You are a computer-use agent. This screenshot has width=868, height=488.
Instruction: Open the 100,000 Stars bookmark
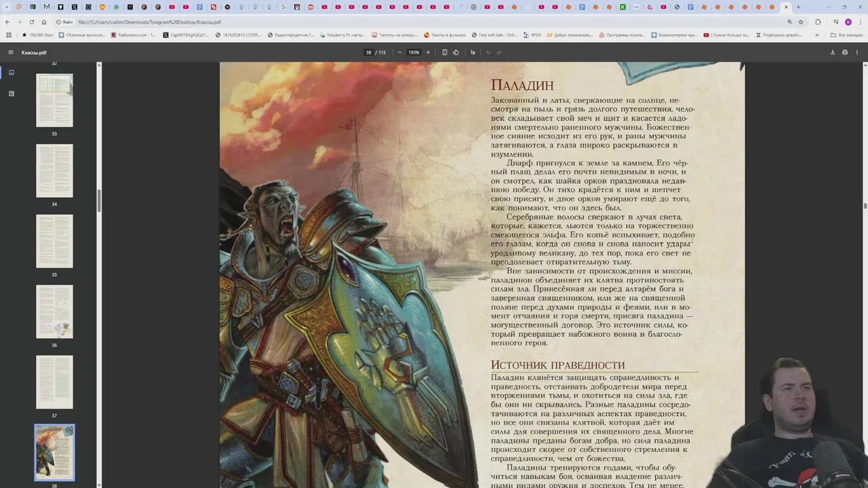[37, 35]
